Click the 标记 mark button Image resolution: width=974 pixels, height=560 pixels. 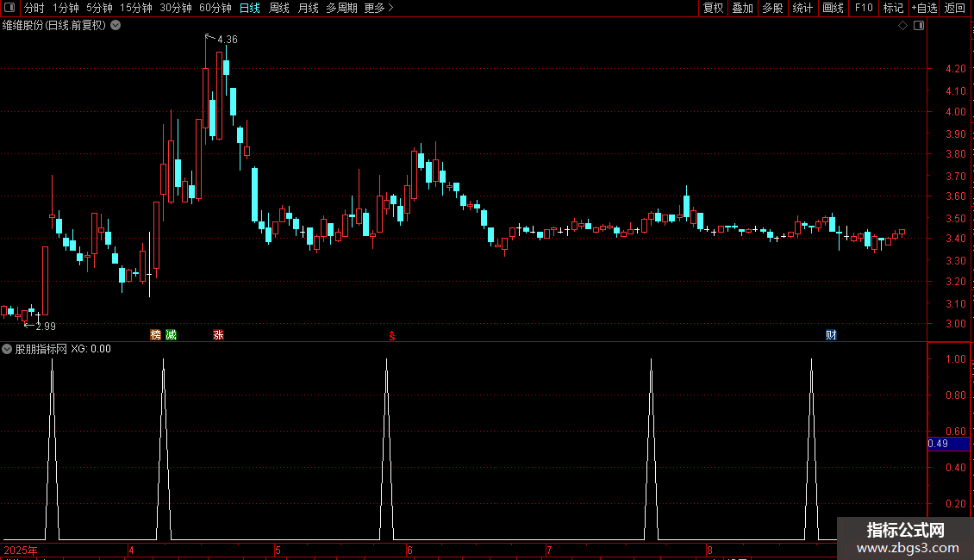tap(893, 8)
